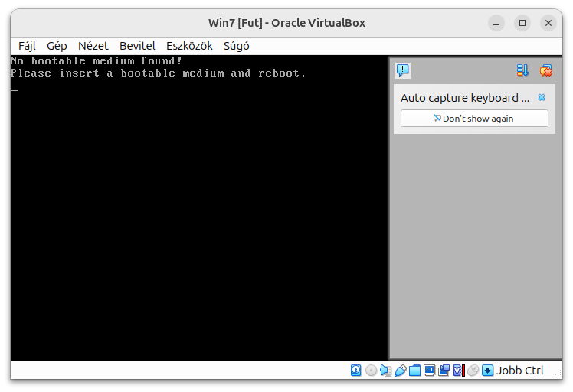Dismiss the Auto capture keyboard notification

pos(542,98)
